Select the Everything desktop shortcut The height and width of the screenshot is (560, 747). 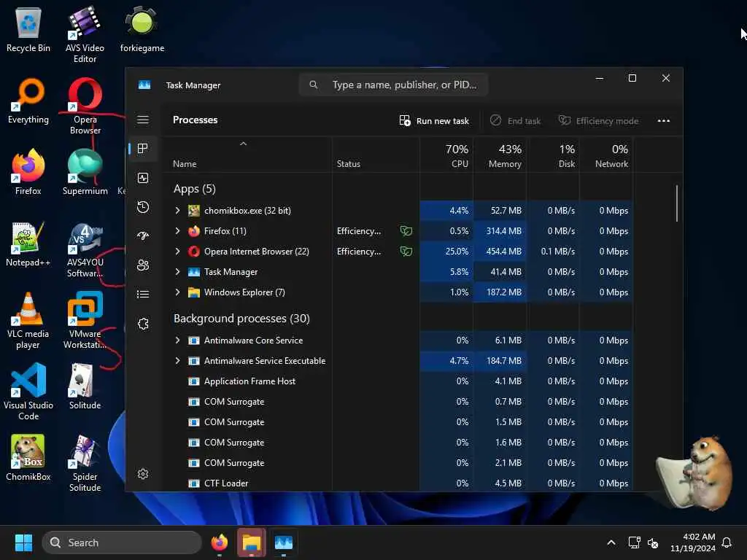coord(28,101)
